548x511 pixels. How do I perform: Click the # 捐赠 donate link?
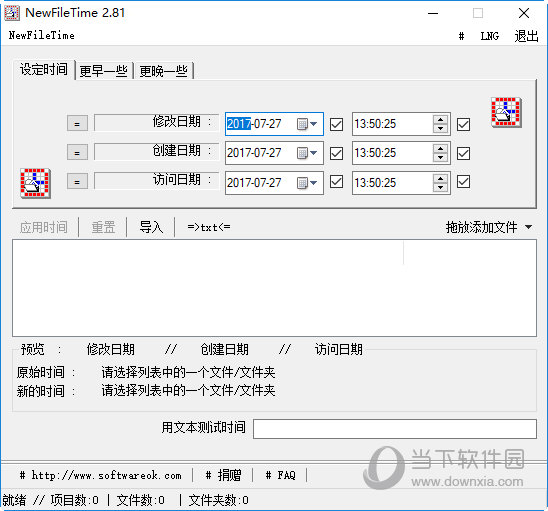pyautogui.click(x=223, y=475)
